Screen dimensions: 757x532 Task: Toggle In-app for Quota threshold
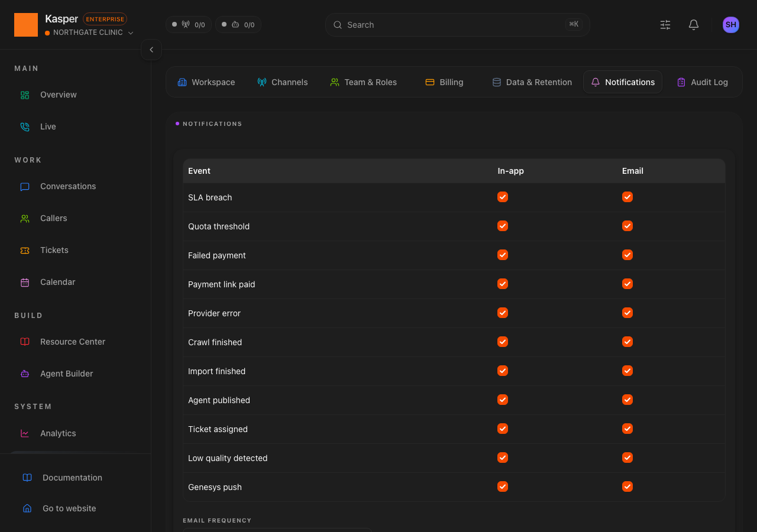click(x=503, y=226)
